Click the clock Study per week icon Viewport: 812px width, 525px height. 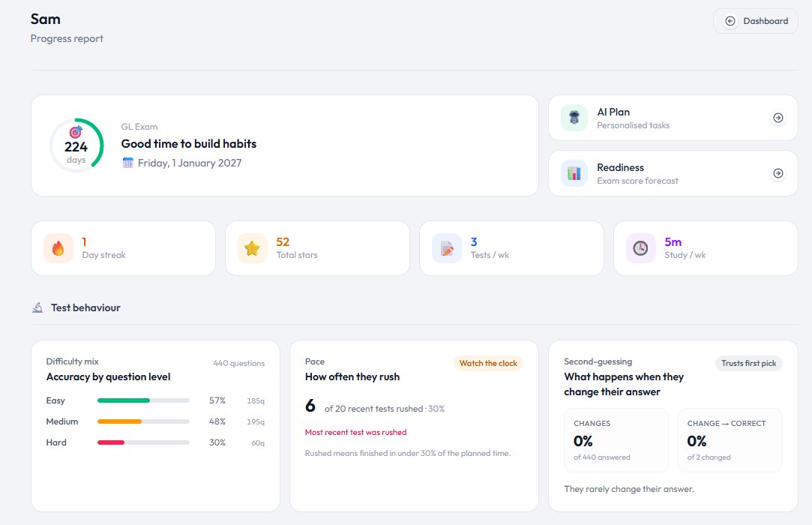pos(640,248)
